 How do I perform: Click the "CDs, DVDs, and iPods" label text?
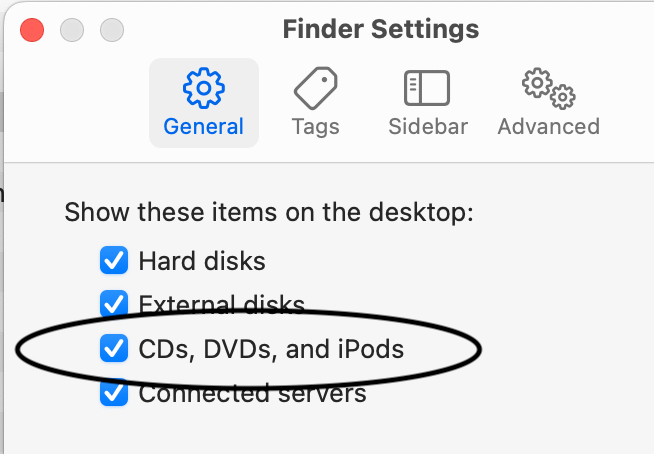pyautogui.click(x=271, y=349)
